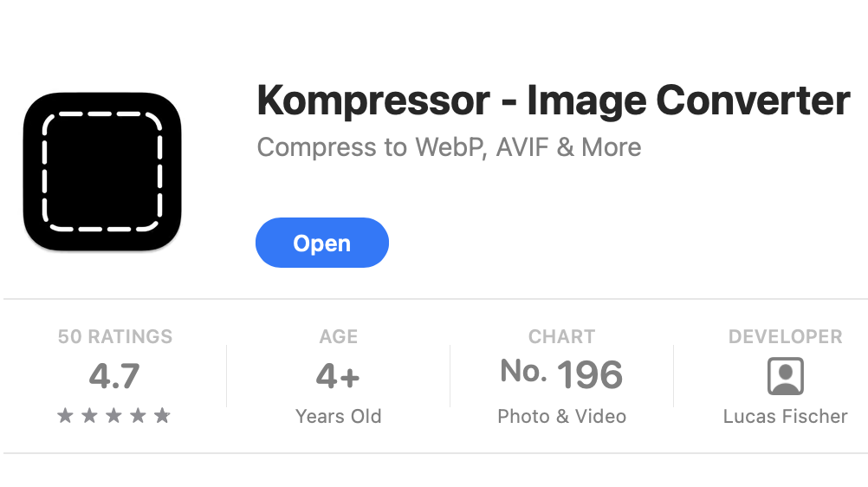The height and width of the screenshot is (487, 868).
Task: Click the middle rating star
Action: [113, 416]
